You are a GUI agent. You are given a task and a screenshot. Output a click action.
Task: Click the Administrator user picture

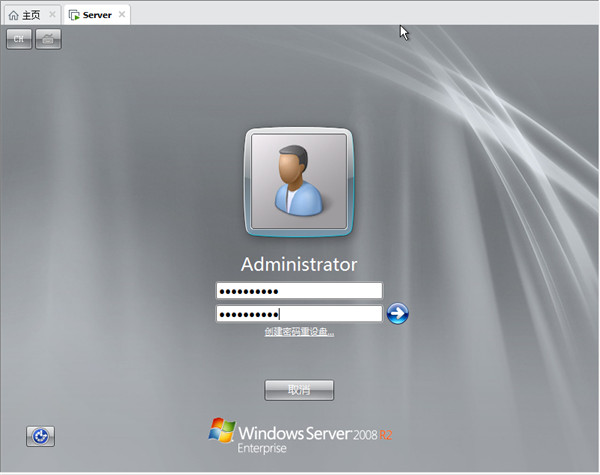point(299,182)
